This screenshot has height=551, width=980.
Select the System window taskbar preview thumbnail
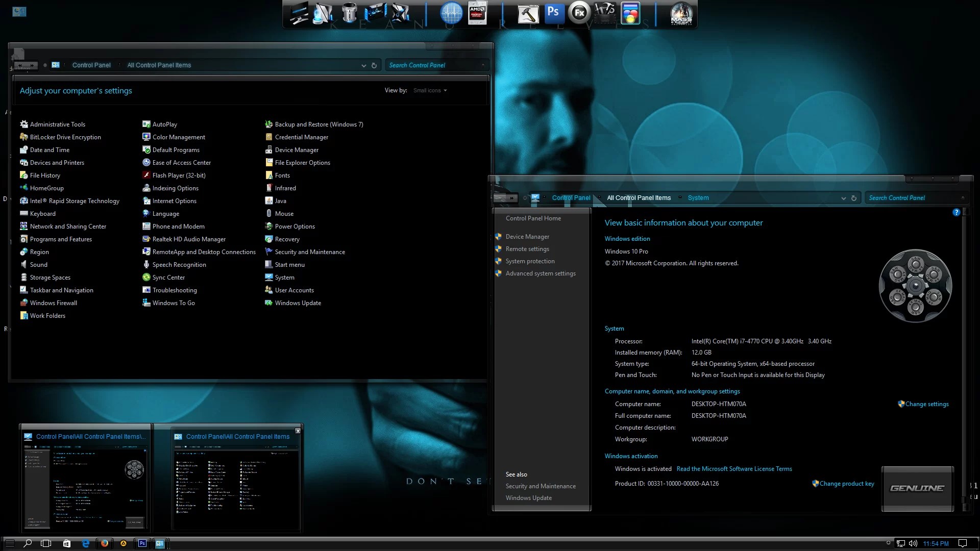(x=86, y=478)
